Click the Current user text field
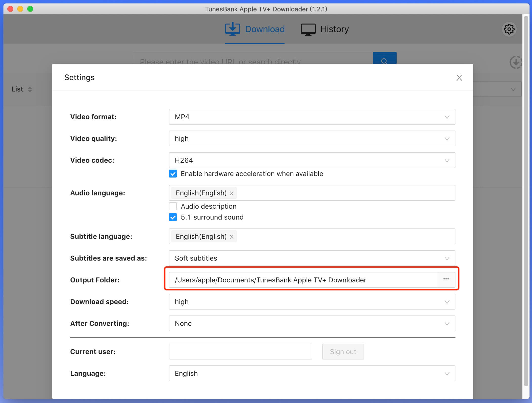Image resolution: width=532 pixels, height=403 pixels. tap(240, 352)
